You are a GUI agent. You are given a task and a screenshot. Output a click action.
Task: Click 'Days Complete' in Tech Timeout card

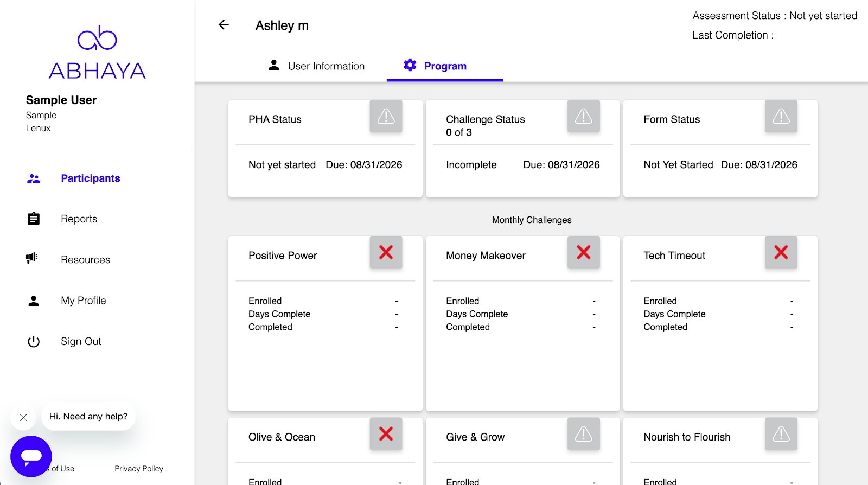[x=674, y=314]
